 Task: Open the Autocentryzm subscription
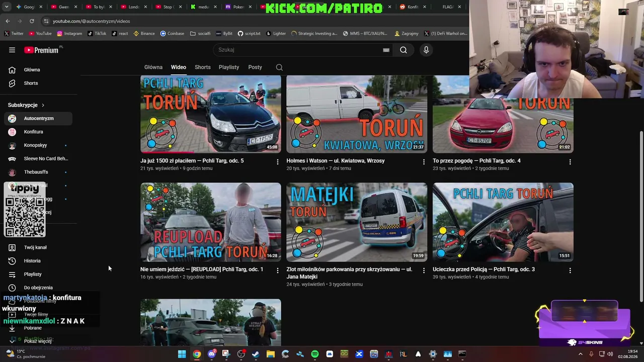coord(38,118)
